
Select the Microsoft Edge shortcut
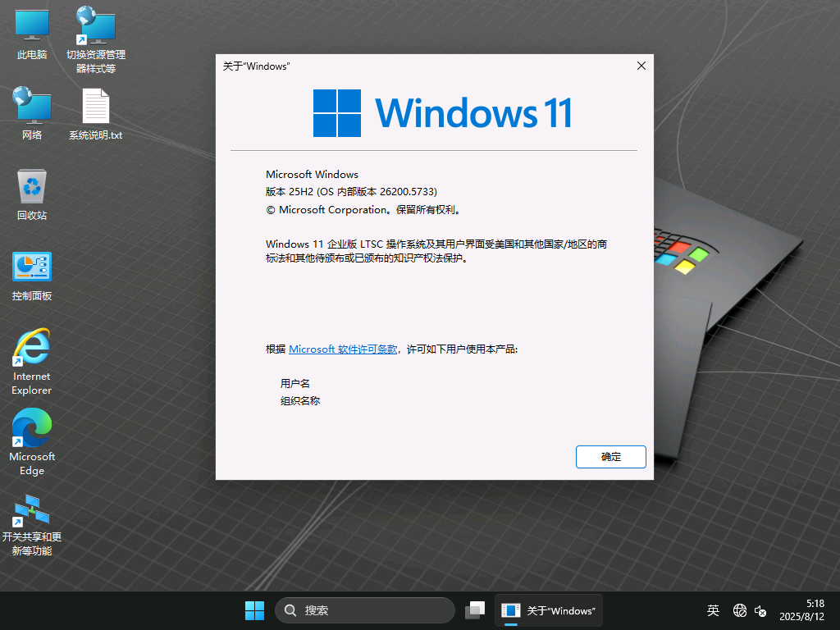(x=32, y=442)
